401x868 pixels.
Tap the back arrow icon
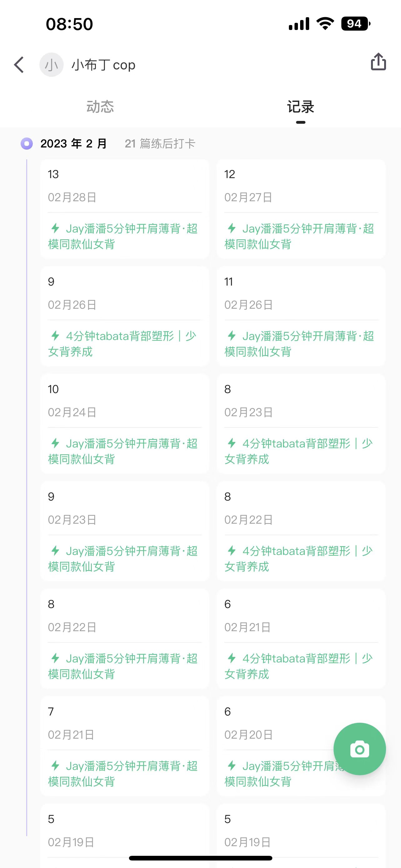(19, 64)
